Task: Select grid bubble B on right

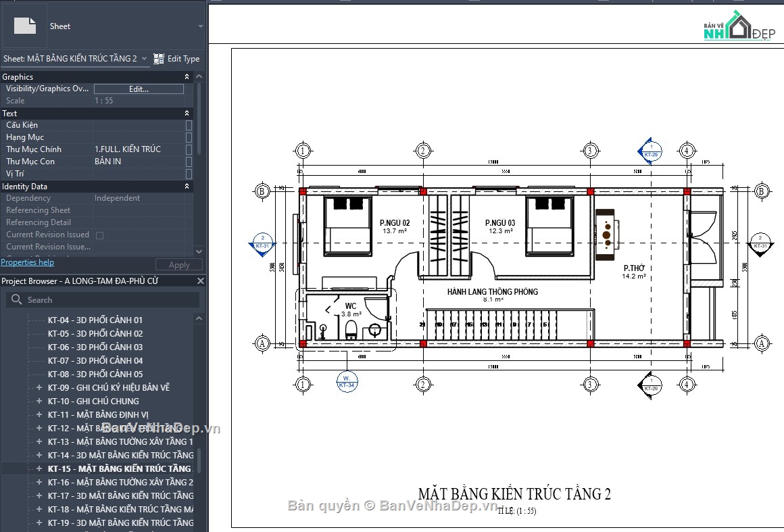Action: [x=762, y=191]
